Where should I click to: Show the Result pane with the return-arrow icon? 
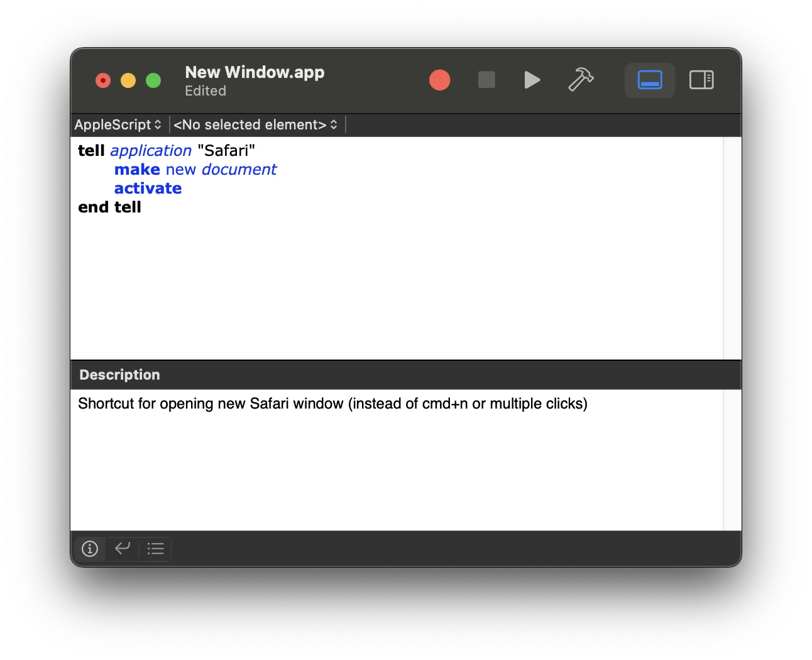tap(123, 549)
